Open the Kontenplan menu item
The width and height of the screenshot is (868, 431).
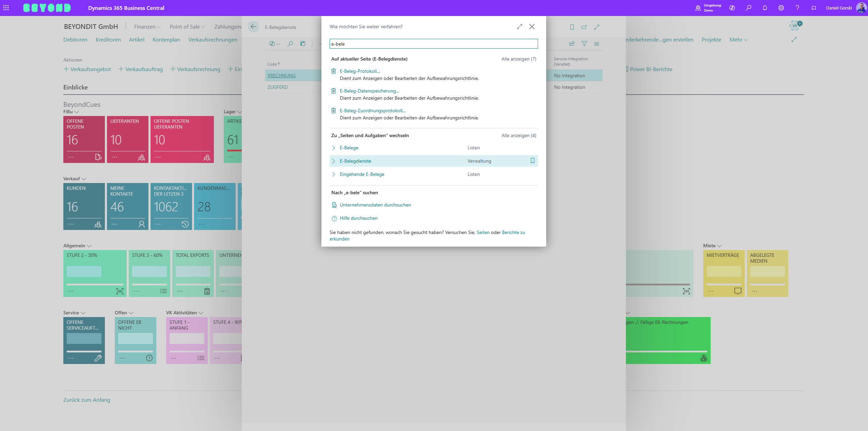pyautogui.click(x=166, y=39)
